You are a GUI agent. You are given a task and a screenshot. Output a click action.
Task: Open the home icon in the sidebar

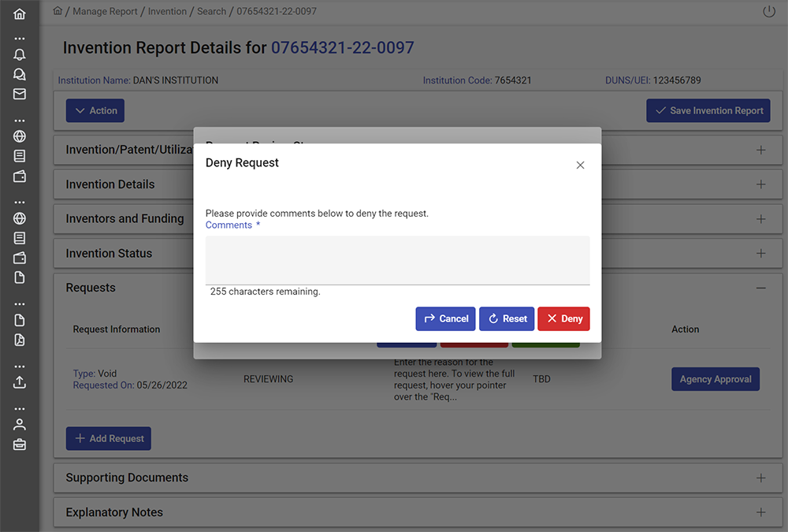(x=19, y=14)
